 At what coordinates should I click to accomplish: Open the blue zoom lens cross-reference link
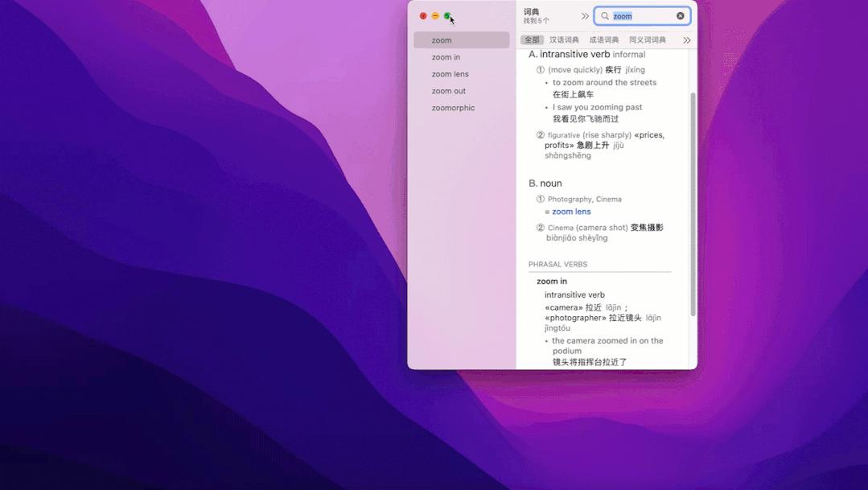point(570,211)
